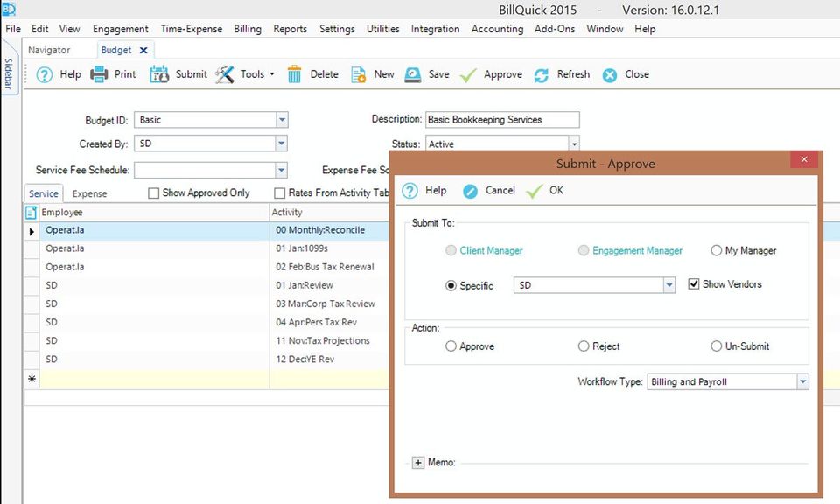Expand the Memo section

coord(418,463)
